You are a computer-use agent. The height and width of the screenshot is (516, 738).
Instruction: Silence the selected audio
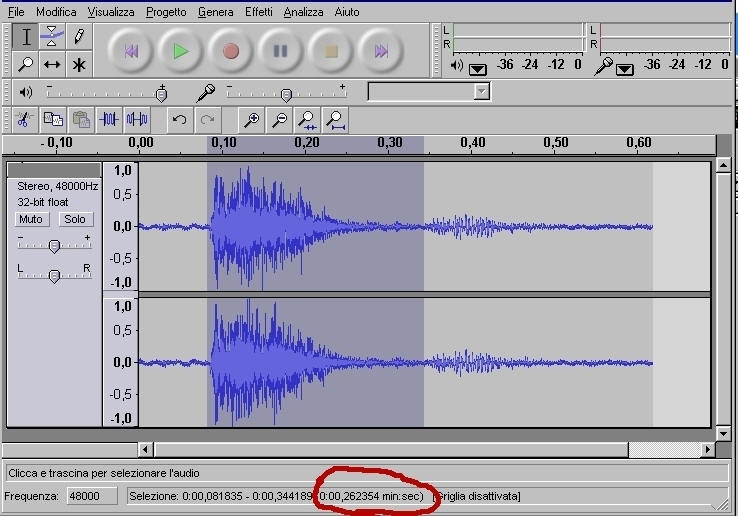137,120
